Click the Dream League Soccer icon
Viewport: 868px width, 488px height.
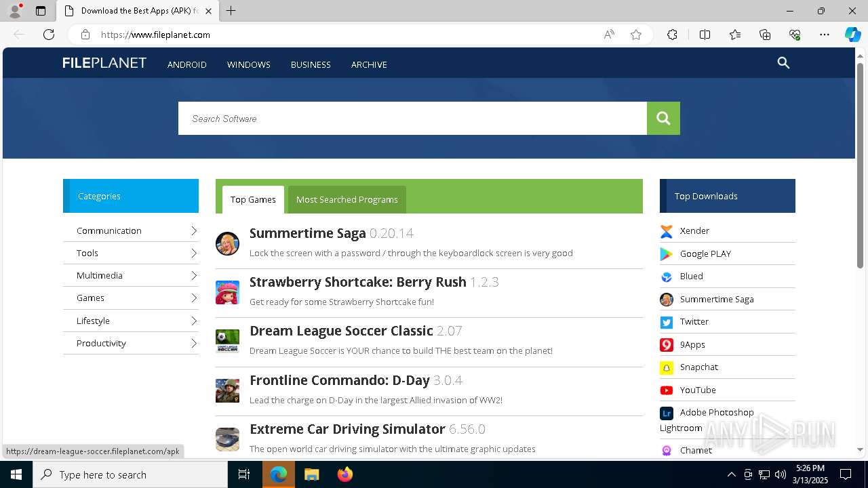click(227, 341)
